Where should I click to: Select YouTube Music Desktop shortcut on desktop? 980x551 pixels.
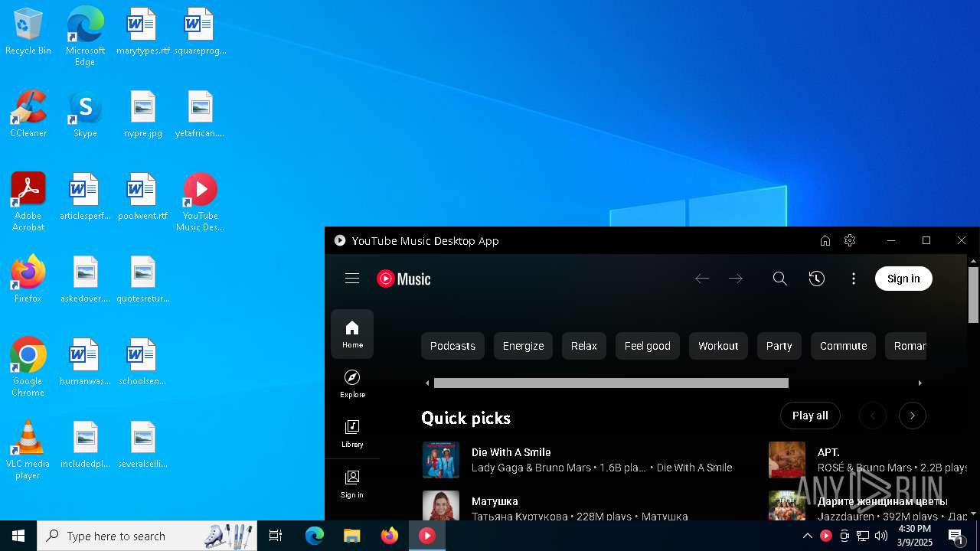[x=200, y=202]
